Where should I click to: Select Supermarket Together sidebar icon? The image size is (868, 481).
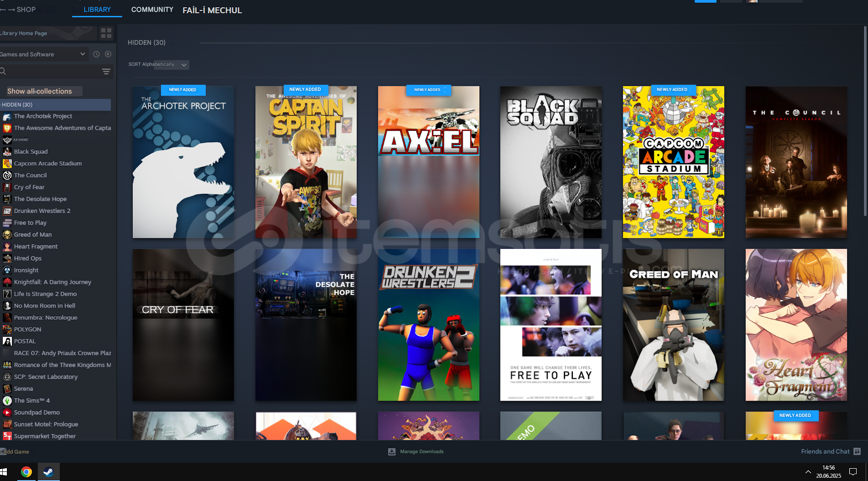[7, 436]
